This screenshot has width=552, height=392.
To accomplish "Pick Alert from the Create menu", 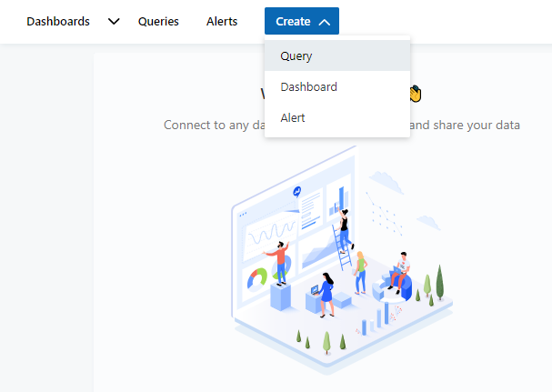I will click(x=337, y=117).
